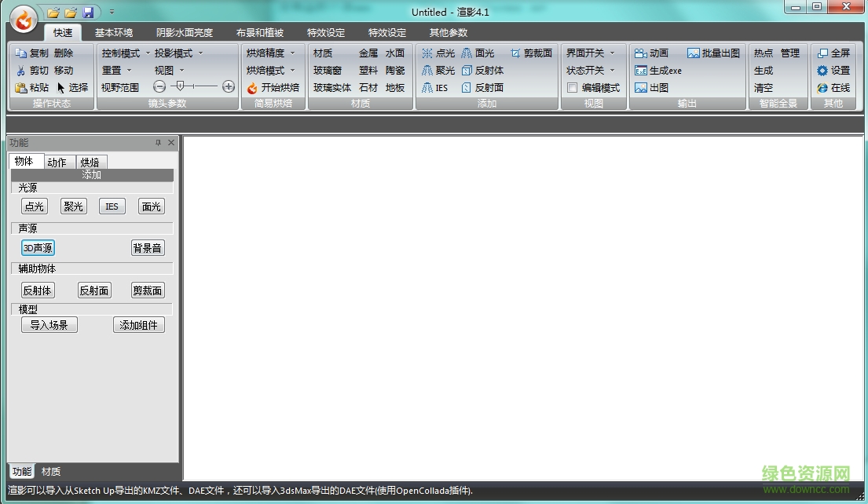This screenshot has width=868, height=504.
Task: Enable the 编辑模式 checkbox
Action: [x=572, y=88]
